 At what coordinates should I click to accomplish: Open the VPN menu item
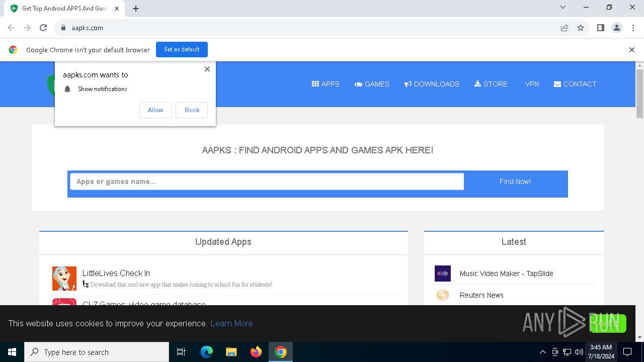click(x=532, y=84)
